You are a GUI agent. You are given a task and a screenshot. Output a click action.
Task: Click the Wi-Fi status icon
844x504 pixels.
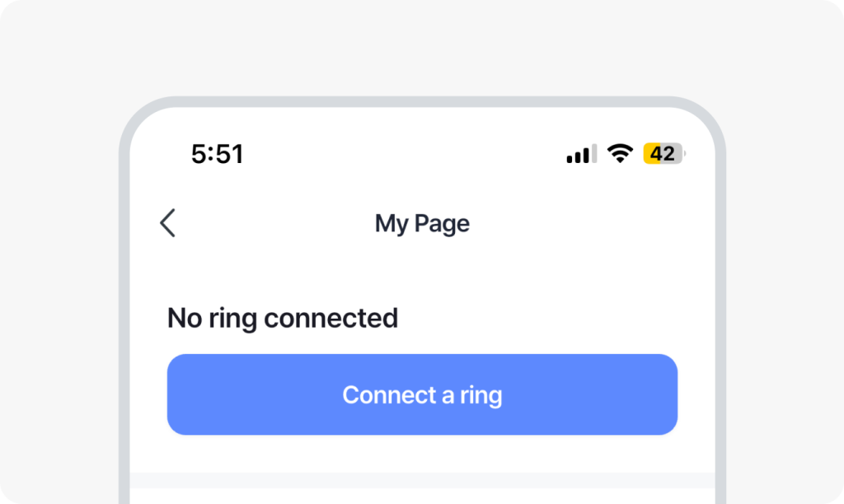click(x=619, y=153)
